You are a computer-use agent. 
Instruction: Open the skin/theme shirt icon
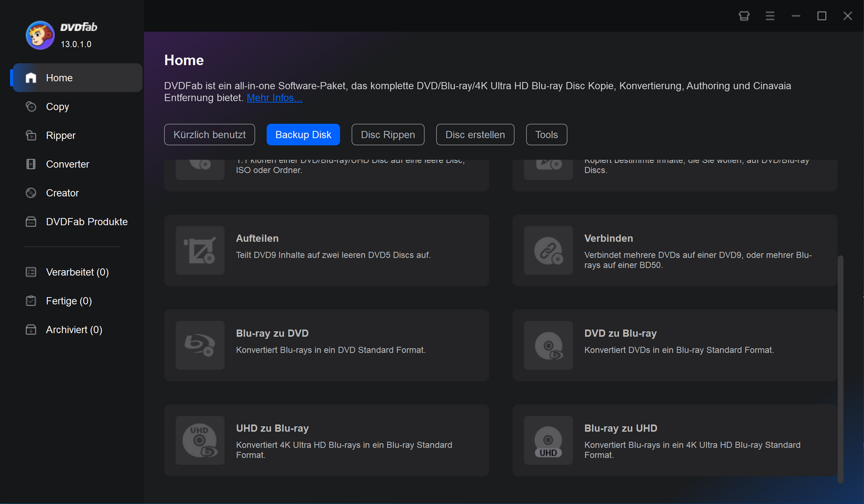click(x=744, y=16)
